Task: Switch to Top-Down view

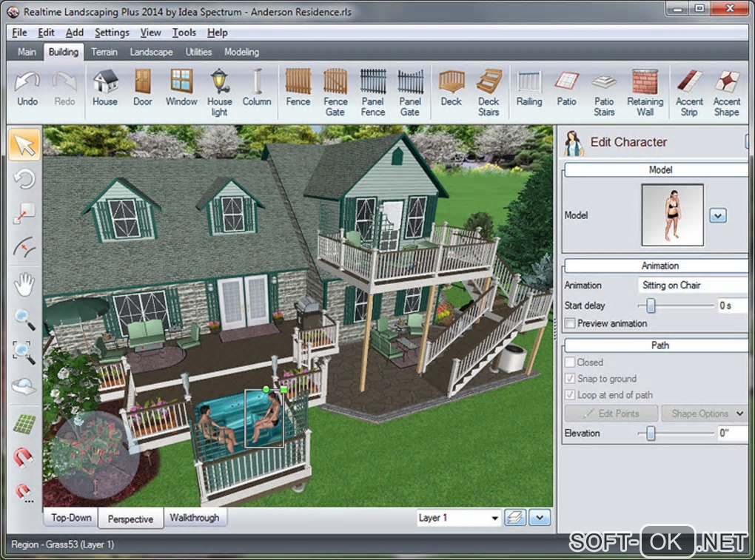Action: coord(71,518)
